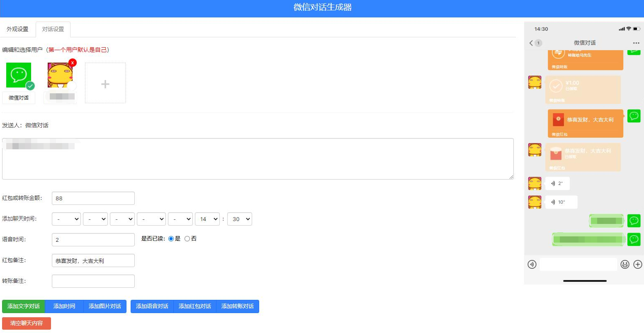644x333 pixels.
Task: Click the red envelope icon in sent red packet
Action: click(558, 119)
